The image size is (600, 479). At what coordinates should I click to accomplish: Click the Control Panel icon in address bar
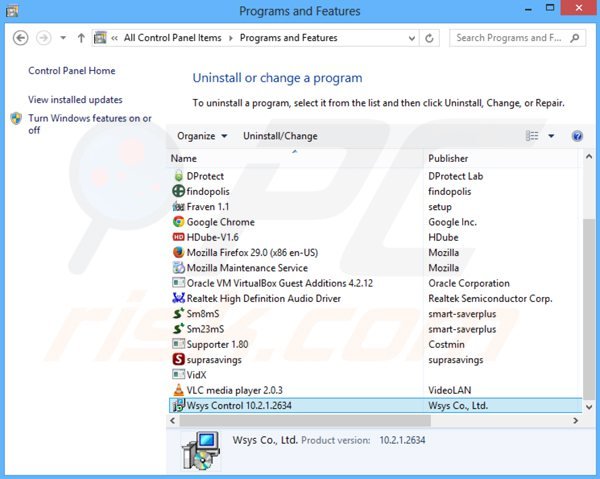pos(100,38)
